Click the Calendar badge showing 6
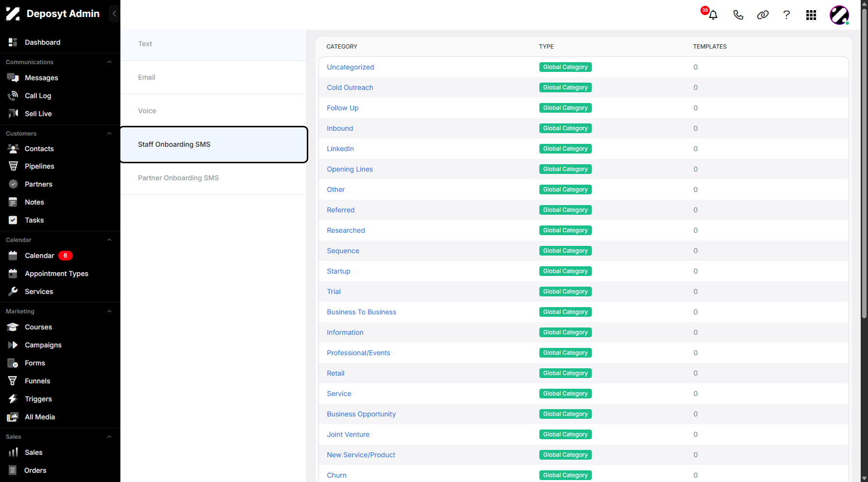This screenshot has height=482, width=868. pos(66,256)
